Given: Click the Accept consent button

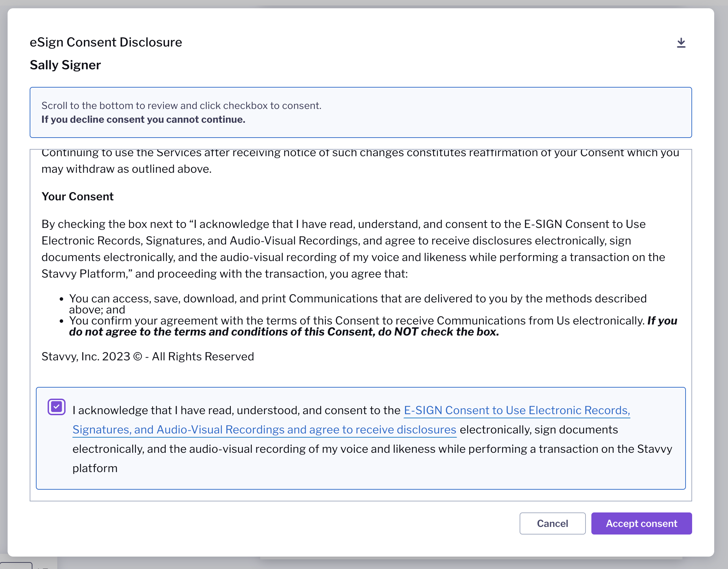Looking at the screenshot, I should [x=641, y=523].
